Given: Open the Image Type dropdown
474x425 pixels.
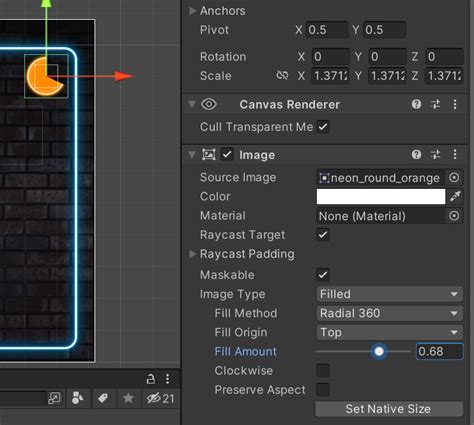Looking at the screenshot, I should tap(389, 294).
